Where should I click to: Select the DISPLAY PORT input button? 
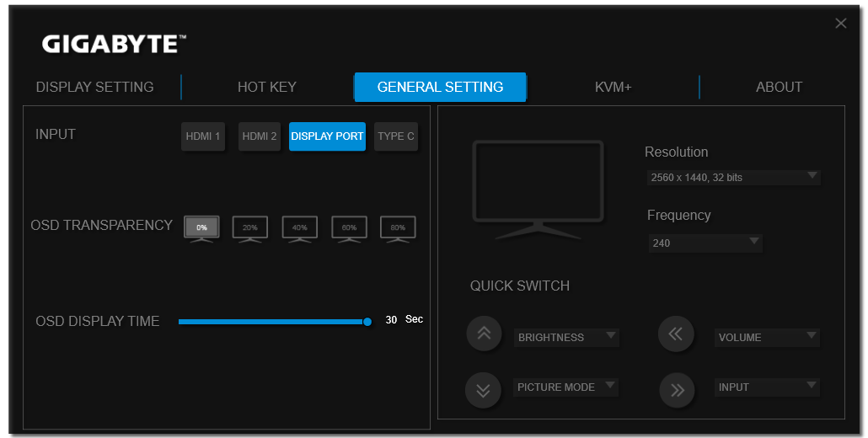point(327,136)
